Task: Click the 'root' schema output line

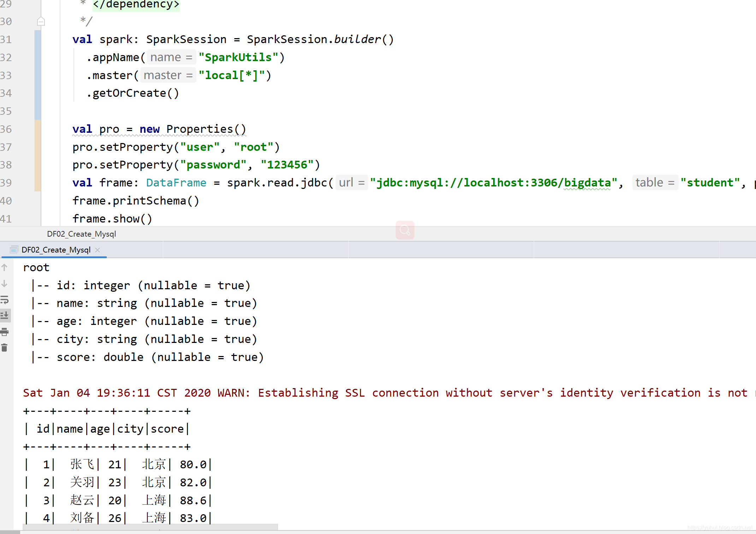Action: (x=36, y=268)
